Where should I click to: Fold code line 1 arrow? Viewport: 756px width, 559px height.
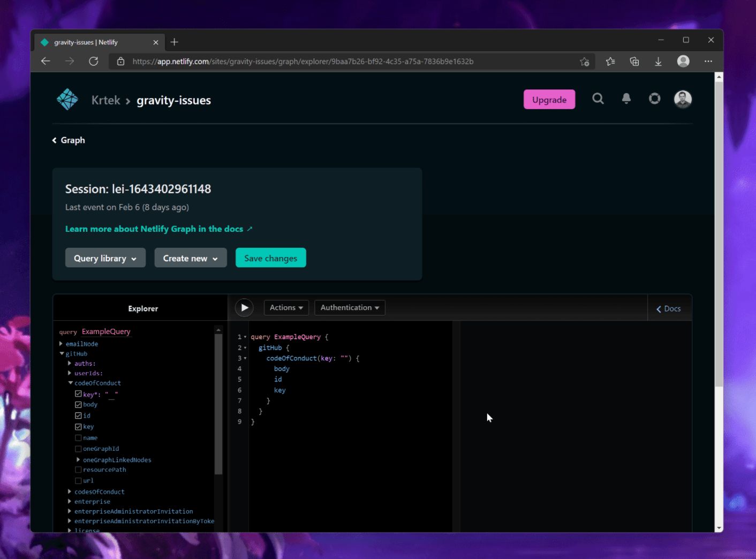245,337
